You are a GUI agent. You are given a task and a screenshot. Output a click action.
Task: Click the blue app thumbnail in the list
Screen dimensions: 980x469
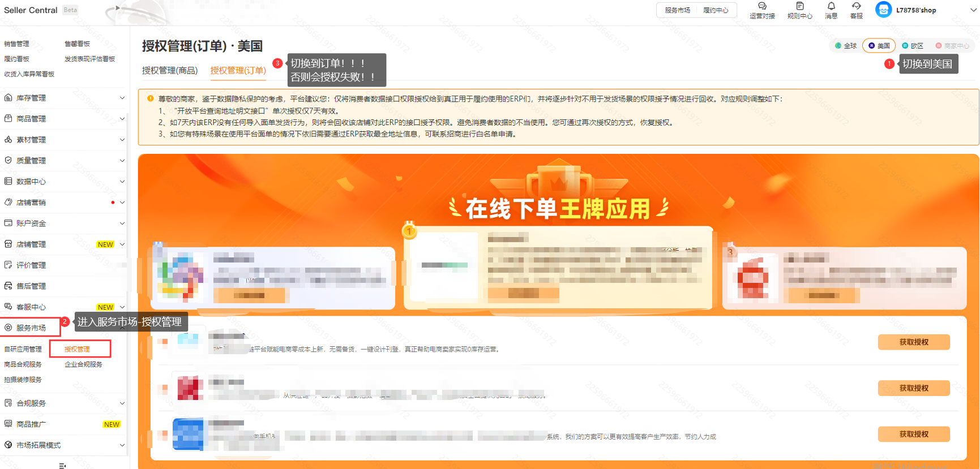tap(188, 434)
